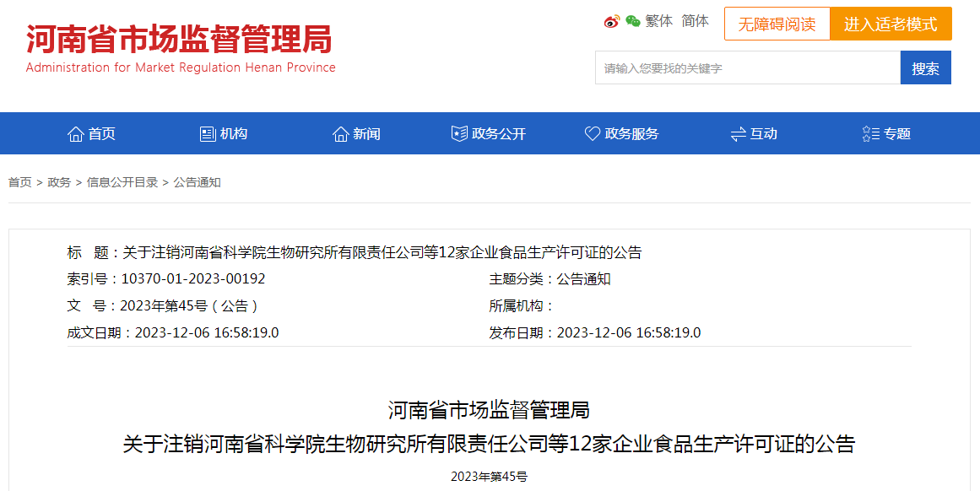Click the house icon beside 新闻

pyautogui.click(x=341, y=133)
